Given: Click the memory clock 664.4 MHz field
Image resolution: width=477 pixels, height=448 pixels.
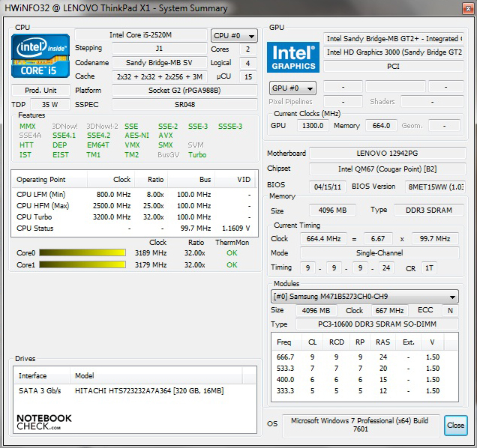Looking at the screenshot, I should point(323,238).
